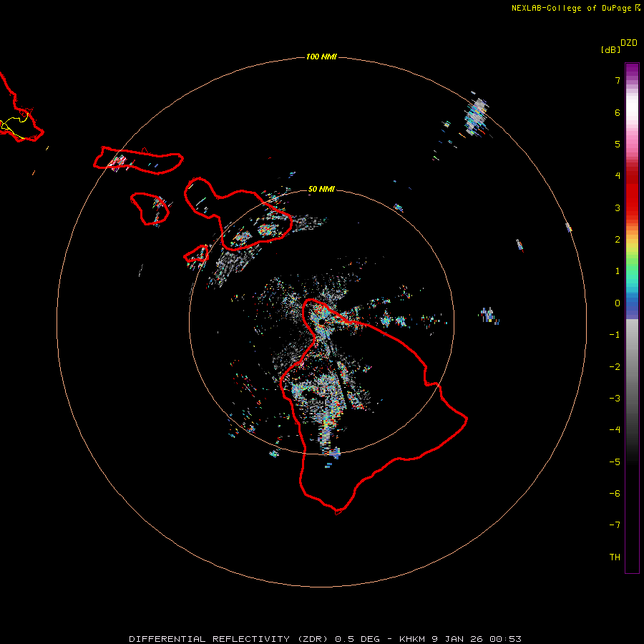Click the '50 NMI' range ring label

tap(321, 189)
